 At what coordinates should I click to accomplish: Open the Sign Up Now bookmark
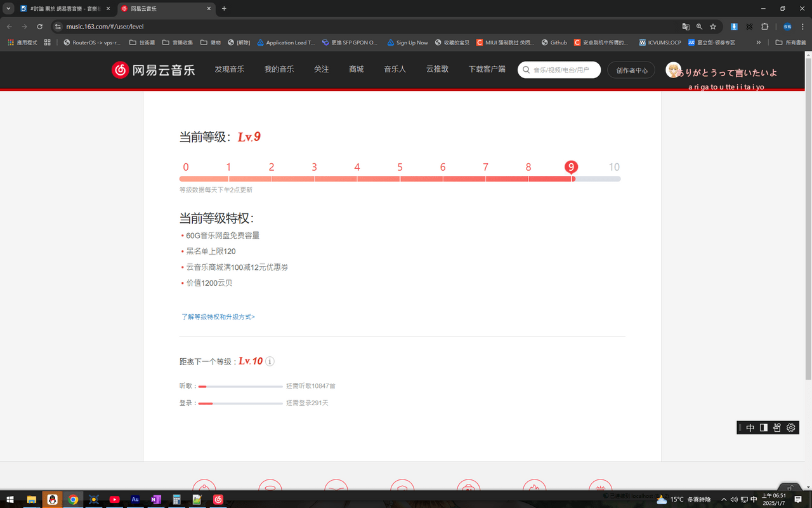tap(408, 43)
